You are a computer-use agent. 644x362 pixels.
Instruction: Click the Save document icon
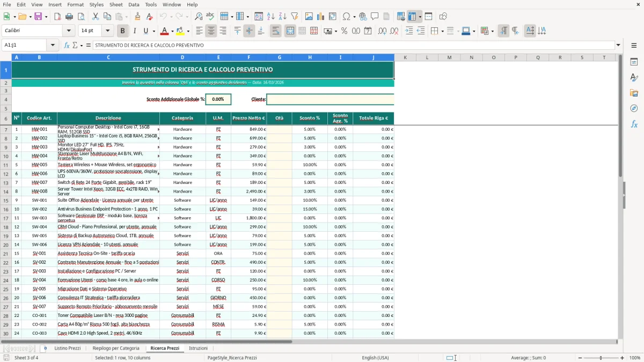[38, 17]
